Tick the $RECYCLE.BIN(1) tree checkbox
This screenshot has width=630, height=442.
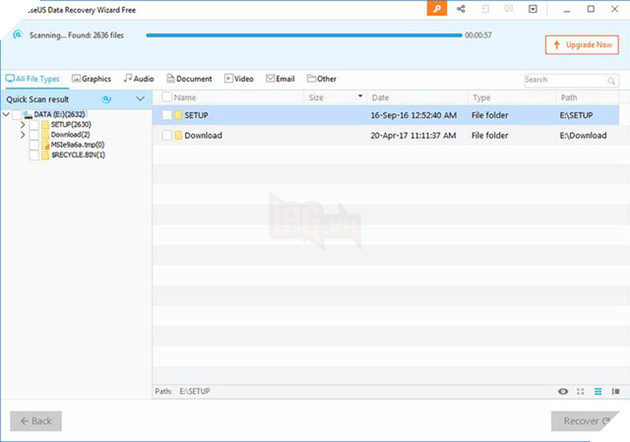coord(34,155)
